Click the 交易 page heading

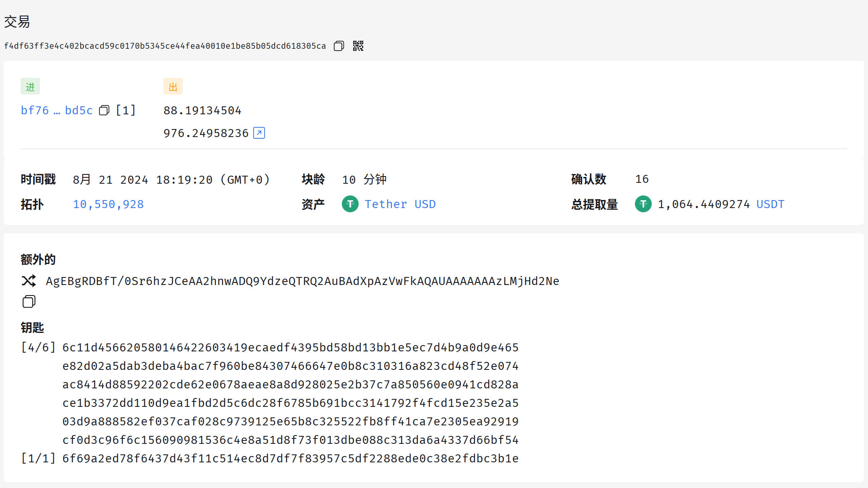point(17,22)
